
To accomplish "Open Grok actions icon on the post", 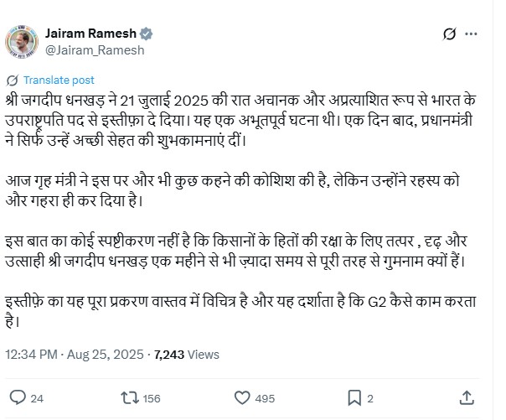I will [x=449, y=35].
